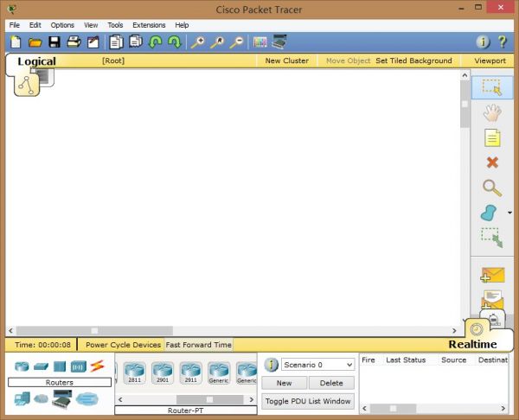Viewport: 519px width, 420px height.
Task: Switch to the Logical workspace tab
Action: [x=36, y=61]
